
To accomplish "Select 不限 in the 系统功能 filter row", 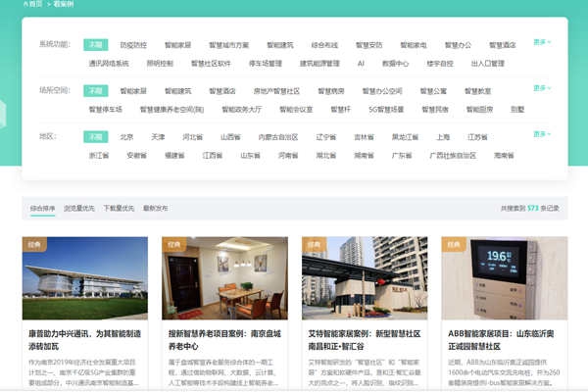I will pyautogui.click(x=95, y=44).
